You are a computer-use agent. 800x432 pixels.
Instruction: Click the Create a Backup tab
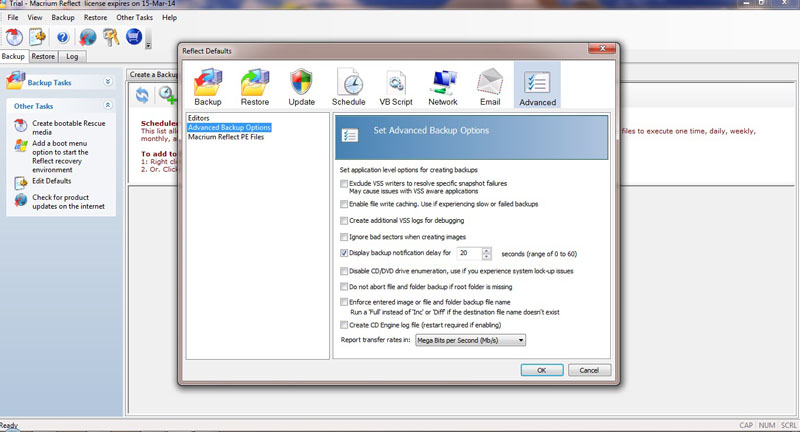(153, 74)
